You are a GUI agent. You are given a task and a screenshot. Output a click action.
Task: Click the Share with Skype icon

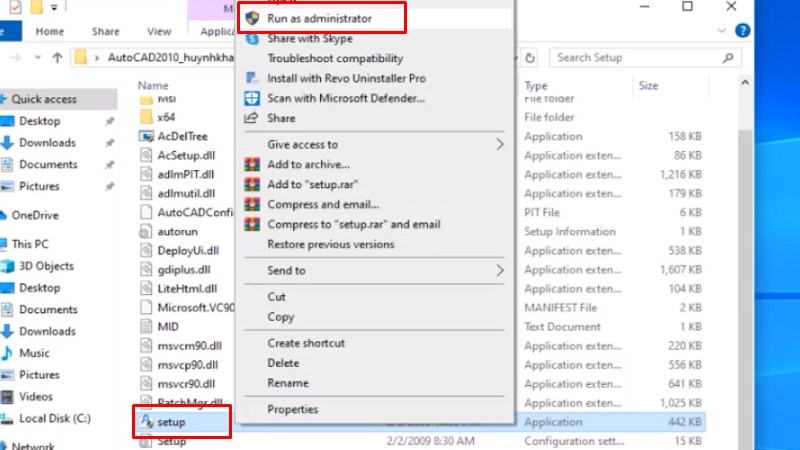(x=251, y=38)
